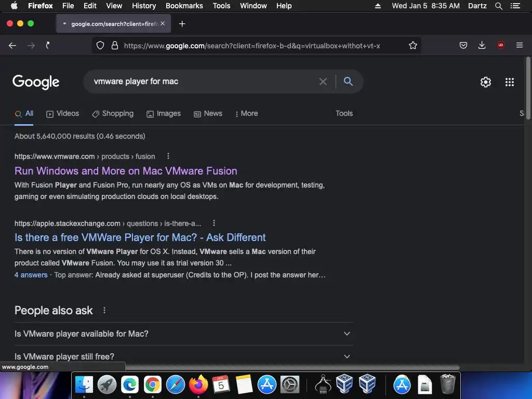This screenshot has height=399, width=532.
Task: Open System Preferences from the Dock
Action: coord(290,385)
